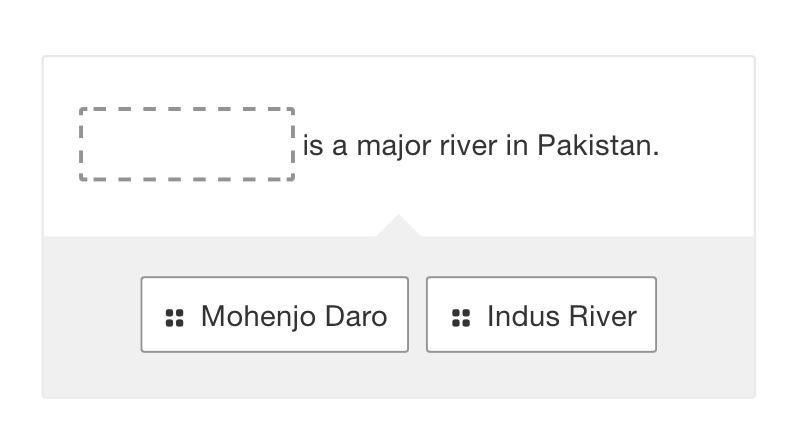Click the drag handle icon on Mohenjo Daro
The width and height of the screenshot is (793, 431).
(x=174, y=317)
